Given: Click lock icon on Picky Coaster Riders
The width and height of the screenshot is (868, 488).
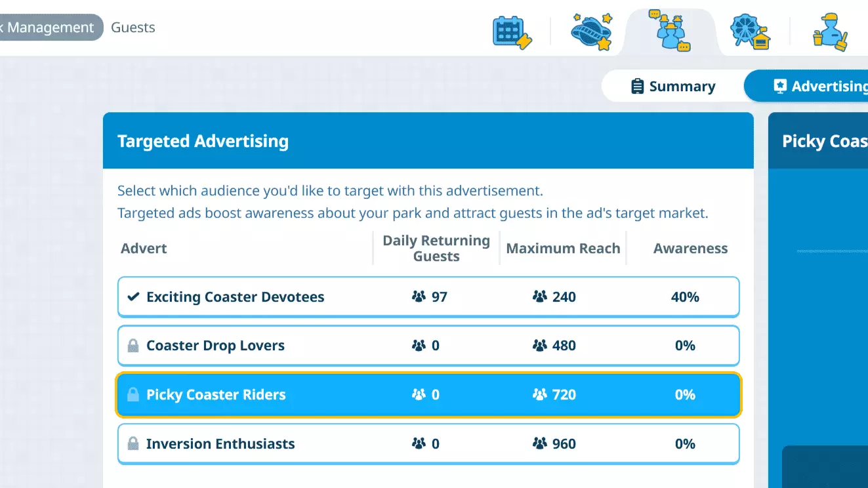Looking at the screenshot, I should tap(133, 395).
